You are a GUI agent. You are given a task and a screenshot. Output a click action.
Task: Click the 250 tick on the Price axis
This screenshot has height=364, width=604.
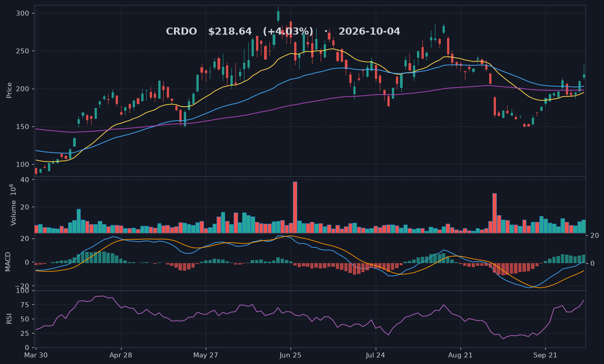(x=23, y=51)
